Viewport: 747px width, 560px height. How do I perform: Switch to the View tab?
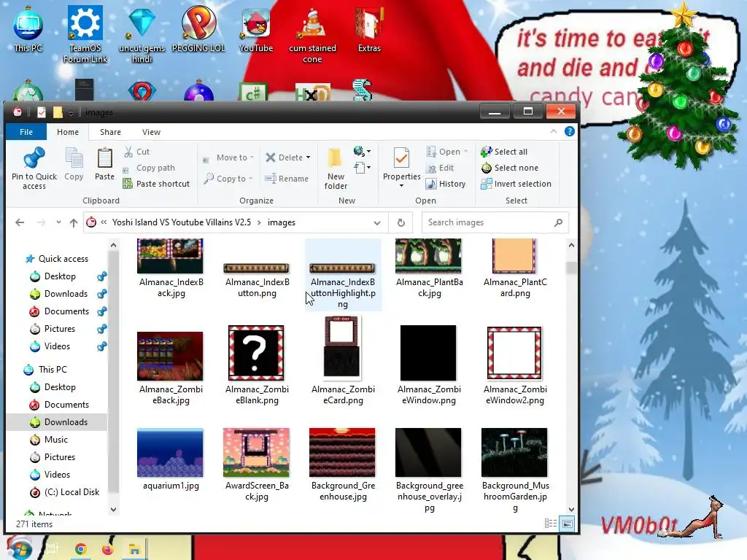151,132
